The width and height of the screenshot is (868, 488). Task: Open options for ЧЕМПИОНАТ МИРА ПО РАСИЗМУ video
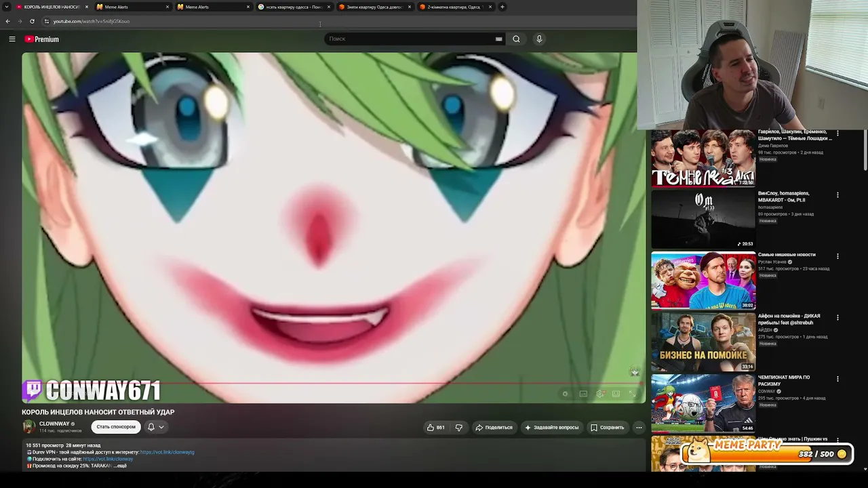[x=837, y=379]
